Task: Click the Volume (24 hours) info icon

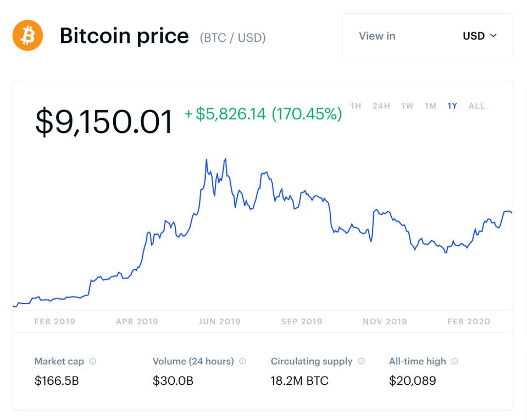Action: coord(242,361)
